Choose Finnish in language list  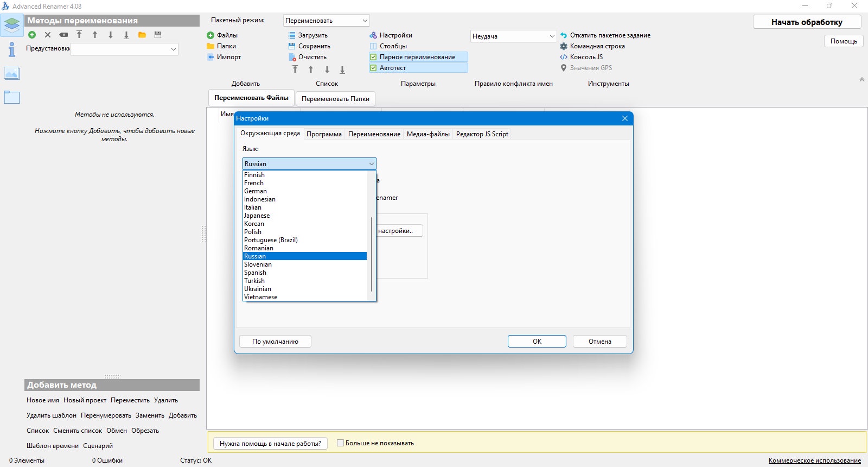click(x=305, y=175)
